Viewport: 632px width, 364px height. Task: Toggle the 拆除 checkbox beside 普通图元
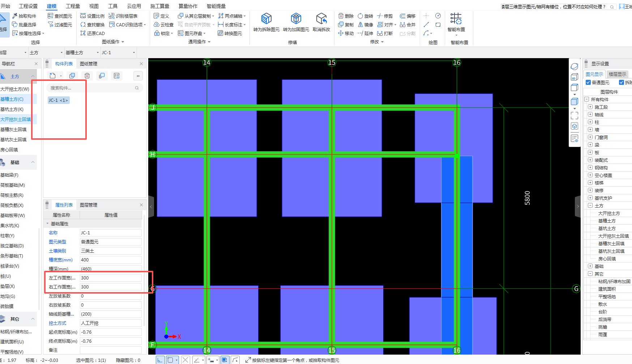point(622,82)
